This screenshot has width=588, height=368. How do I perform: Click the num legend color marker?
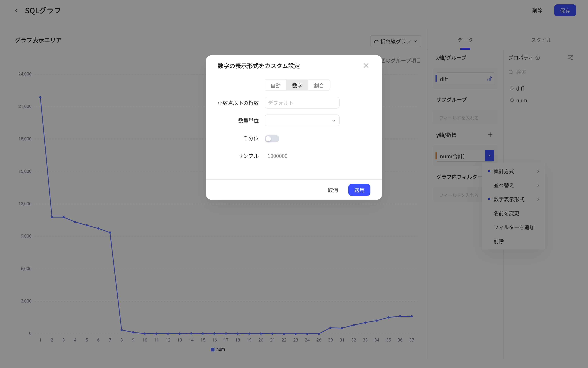[212, 349]
